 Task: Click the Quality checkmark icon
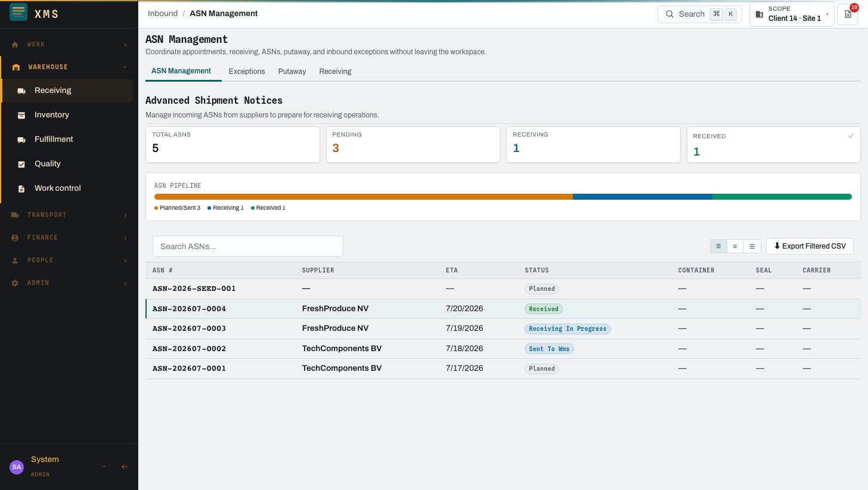[21, 164]
